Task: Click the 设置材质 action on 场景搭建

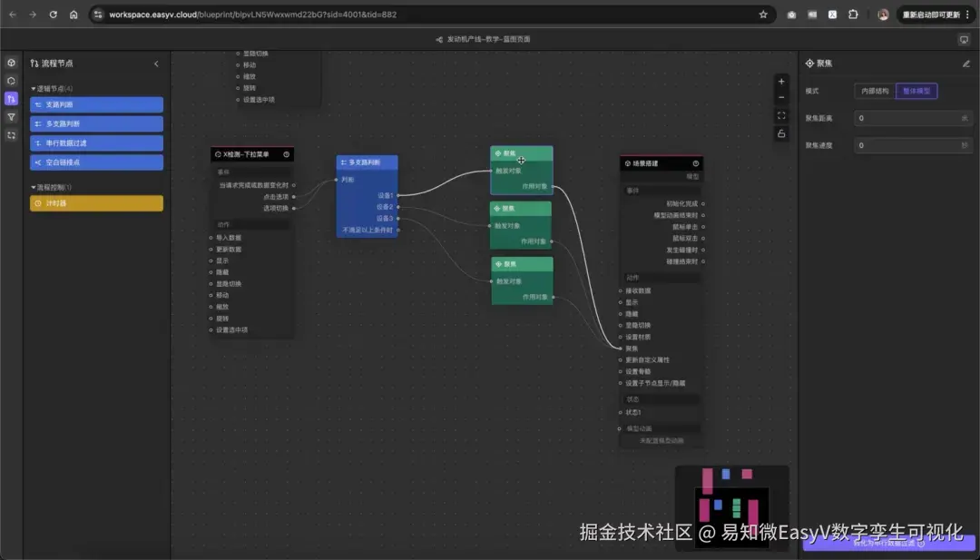Action: click(638, 338)
